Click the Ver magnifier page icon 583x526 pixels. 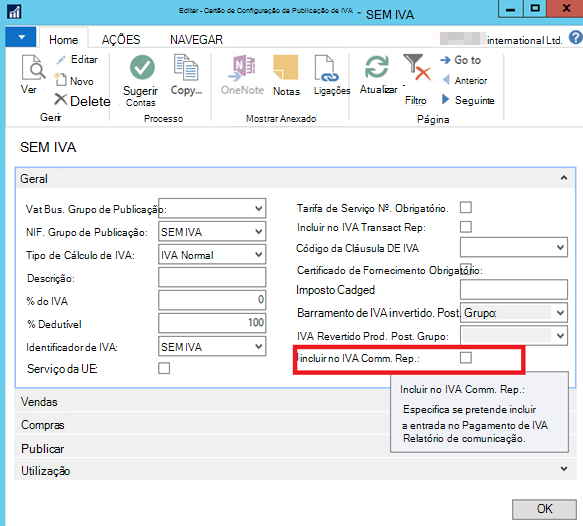point(33,67)
